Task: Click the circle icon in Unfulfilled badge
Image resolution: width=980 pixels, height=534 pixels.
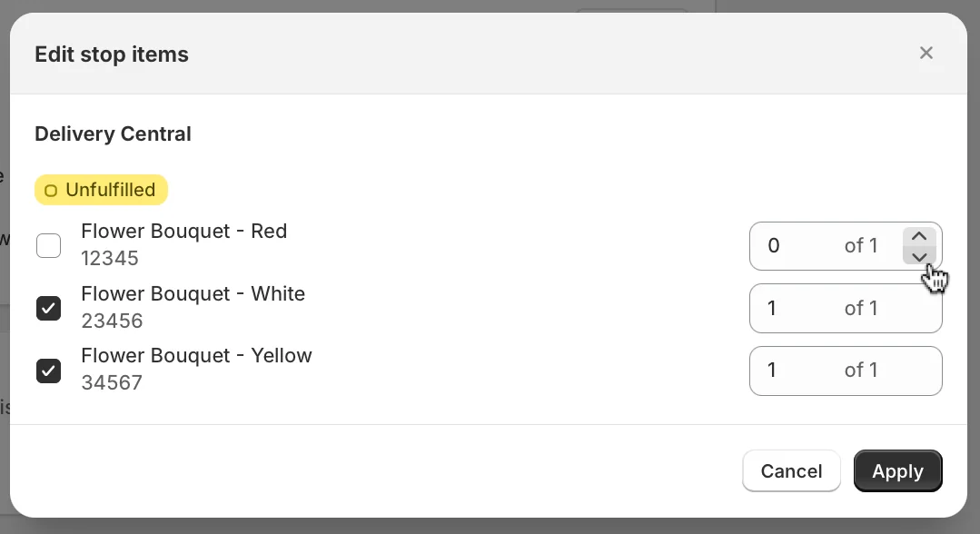Action: (x=51, y=191)
